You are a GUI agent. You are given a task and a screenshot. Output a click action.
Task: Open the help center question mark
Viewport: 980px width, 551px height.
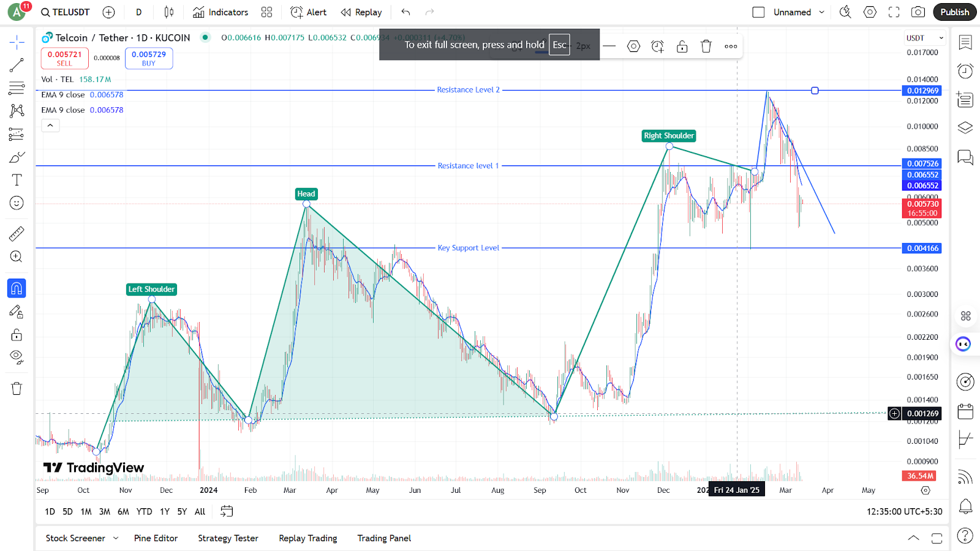(x=965, y=536)
